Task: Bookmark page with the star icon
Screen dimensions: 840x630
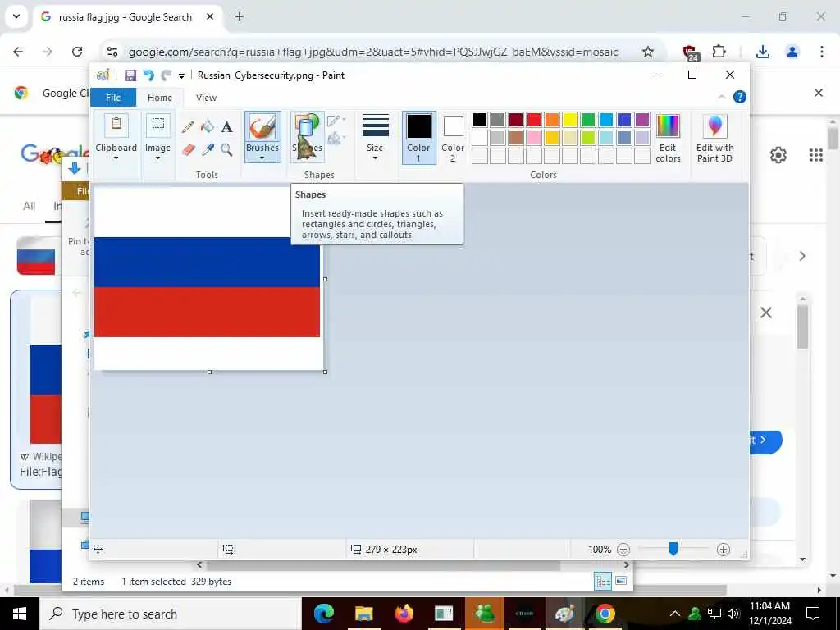Action: click(x=648, y=52)
